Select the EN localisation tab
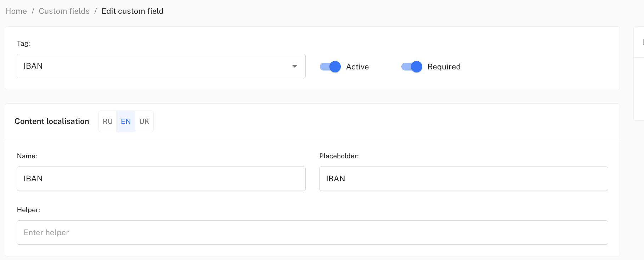The image size is (644, 260). tap(126, 121)
